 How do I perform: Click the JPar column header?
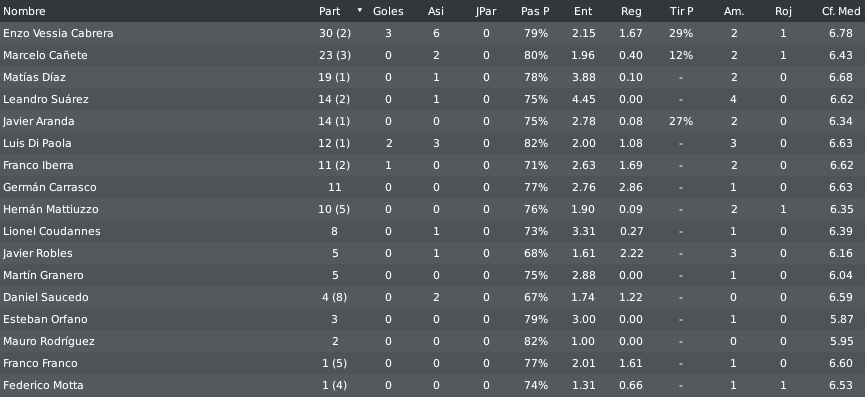486,11
